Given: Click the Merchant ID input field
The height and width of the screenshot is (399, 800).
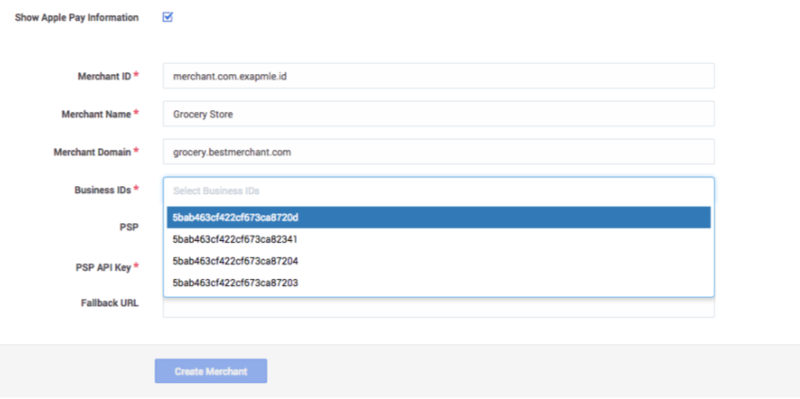Looking at the screenshot, I should tap(438, 76).
